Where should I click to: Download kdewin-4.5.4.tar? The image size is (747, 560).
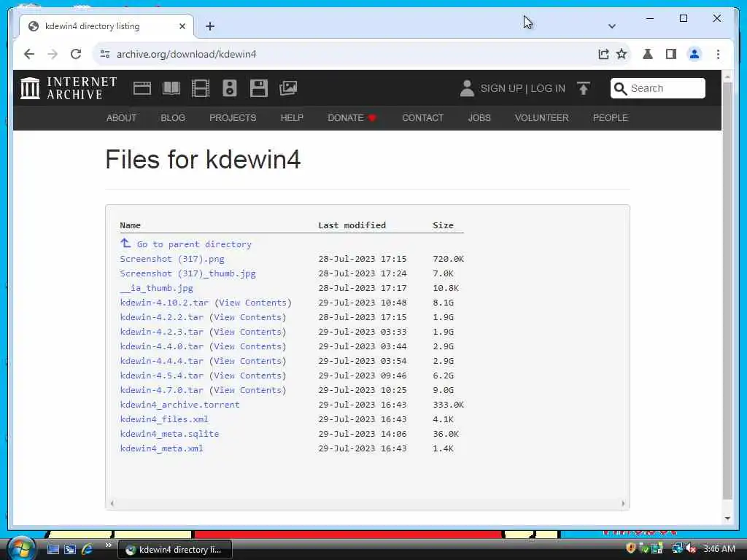[x=161, y=376]
